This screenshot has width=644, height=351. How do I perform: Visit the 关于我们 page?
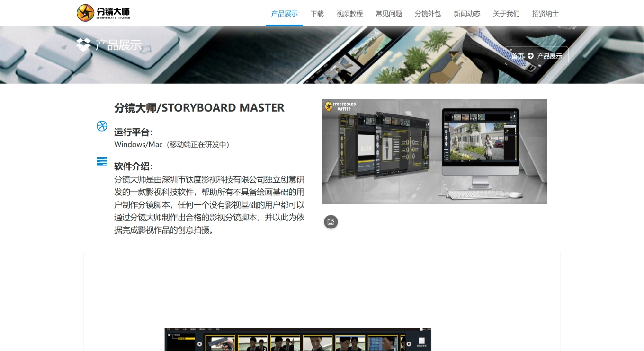click(x=506, y=13)
